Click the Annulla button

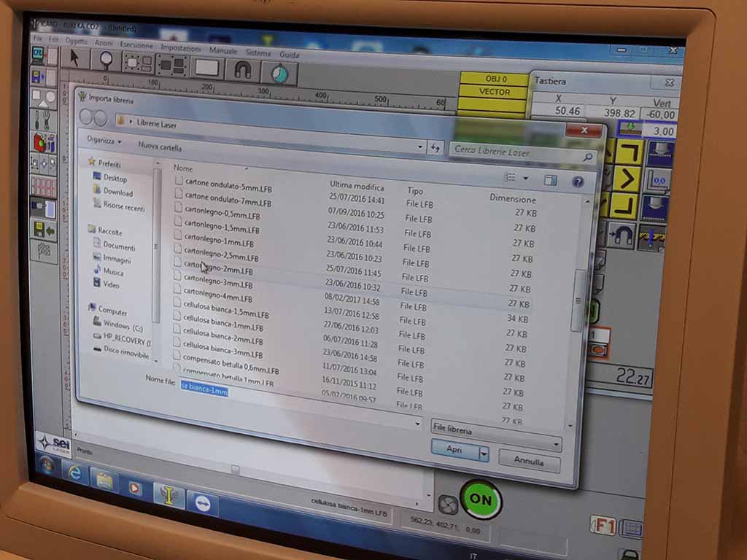528,461
